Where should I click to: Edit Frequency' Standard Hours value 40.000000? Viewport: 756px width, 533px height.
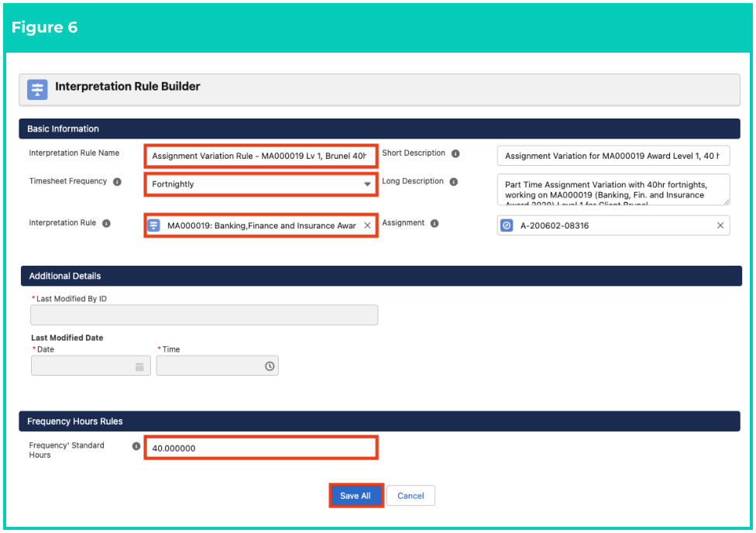click(x=261, y=448)
